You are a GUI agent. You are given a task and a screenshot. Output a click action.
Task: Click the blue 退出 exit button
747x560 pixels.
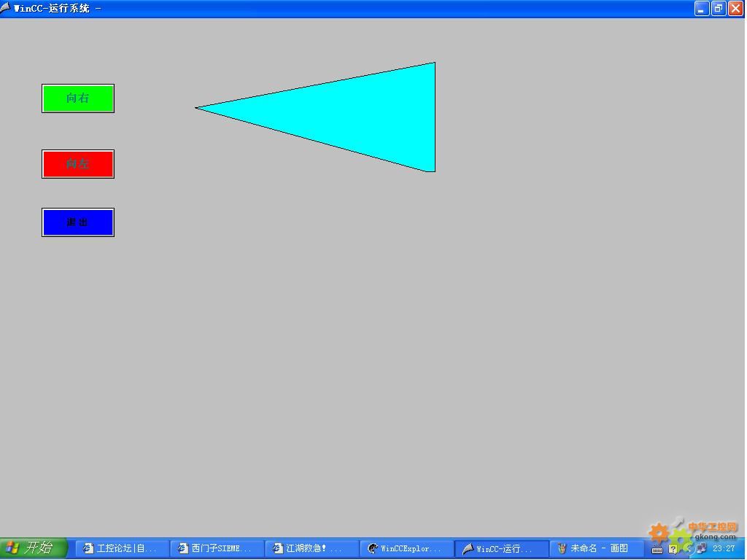(77, 222)
